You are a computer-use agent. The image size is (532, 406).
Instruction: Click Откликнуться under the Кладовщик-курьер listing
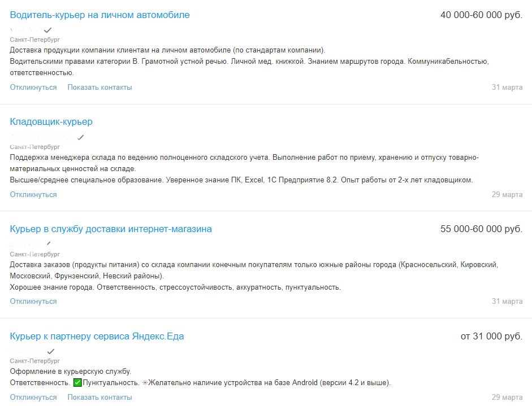click(x=33, y=194)
